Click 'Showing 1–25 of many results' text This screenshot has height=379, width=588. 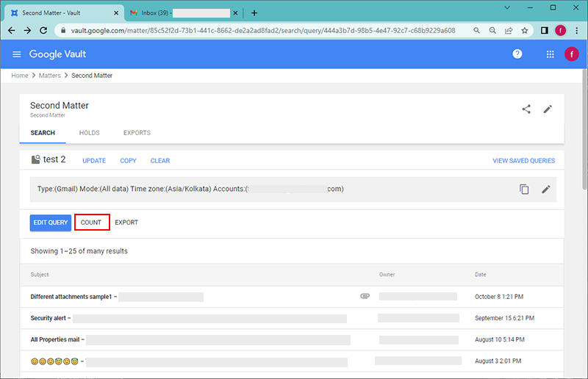tap(79, 250)
